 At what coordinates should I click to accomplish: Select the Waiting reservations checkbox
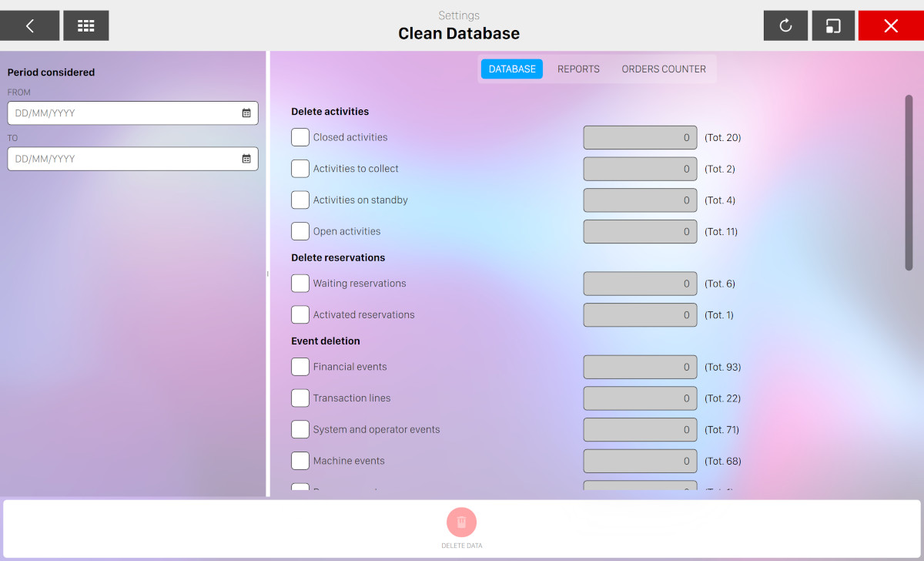[x=300, y=284]
